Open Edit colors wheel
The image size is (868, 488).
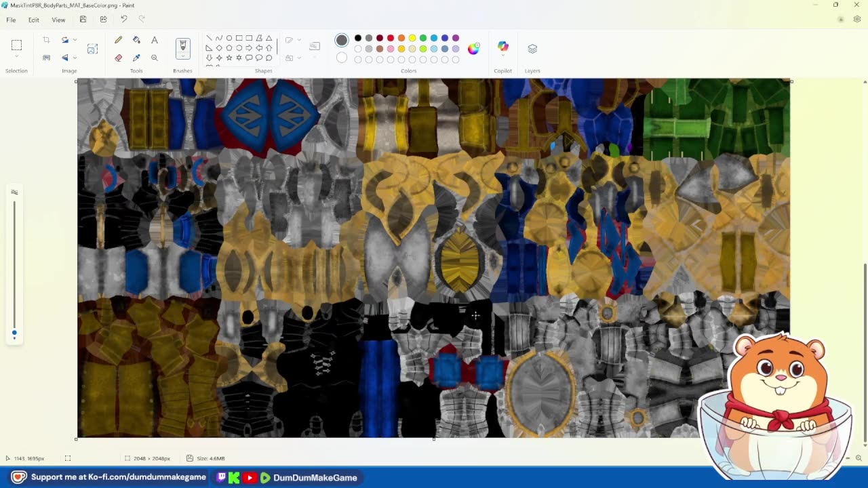[473, 48]
